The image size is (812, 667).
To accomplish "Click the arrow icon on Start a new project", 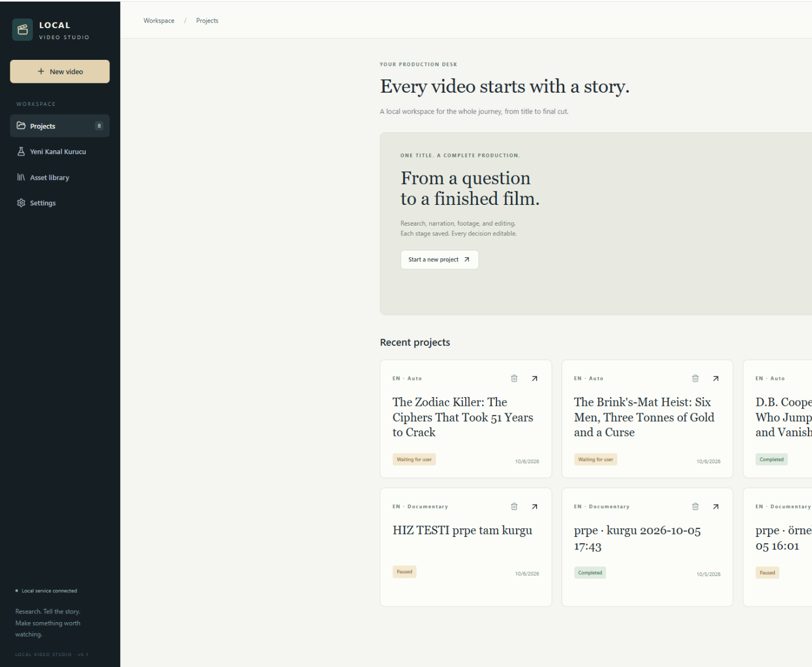I will click(x=466, y=260).
